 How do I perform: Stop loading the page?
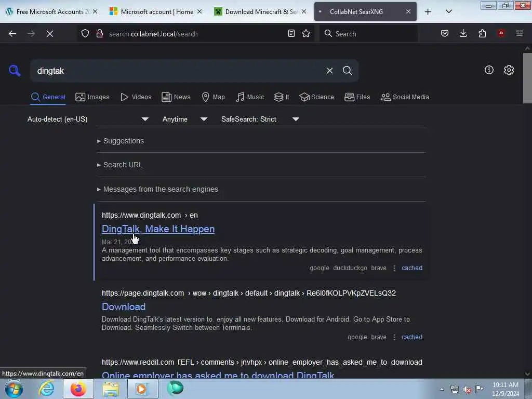[50, 34]
